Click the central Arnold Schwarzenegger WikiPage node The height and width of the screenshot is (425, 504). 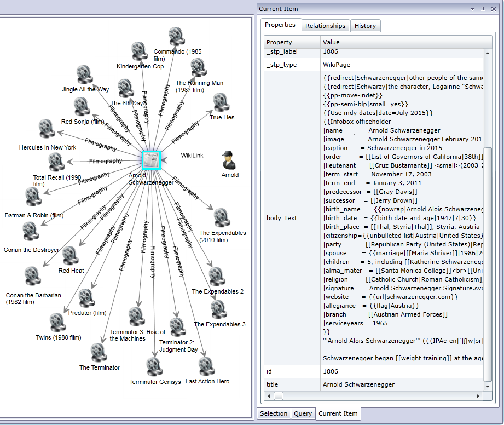(152, 160)
